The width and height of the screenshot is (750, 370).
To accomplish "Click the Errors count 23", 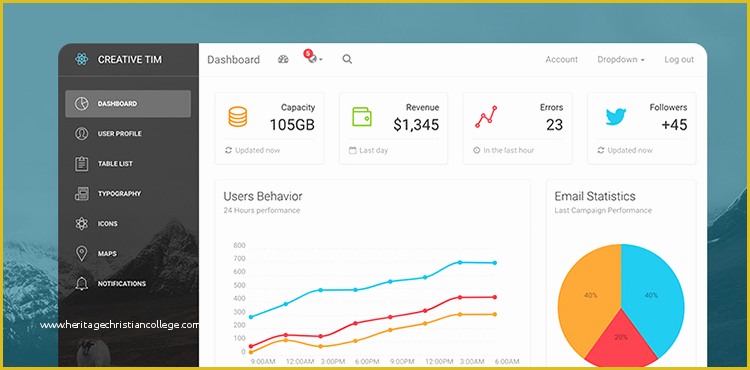I will (x=554, y=125).
